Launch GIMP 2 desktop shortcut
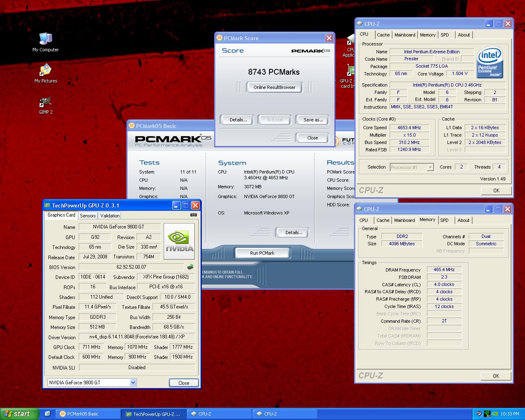Image resolution: width=525 pixels, height=420 pixels. 46,105
